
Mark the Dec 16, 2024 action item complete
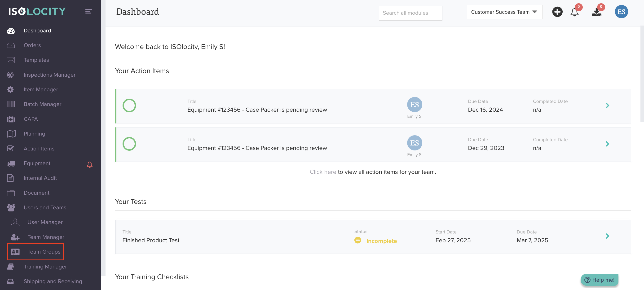pos(129,105)
